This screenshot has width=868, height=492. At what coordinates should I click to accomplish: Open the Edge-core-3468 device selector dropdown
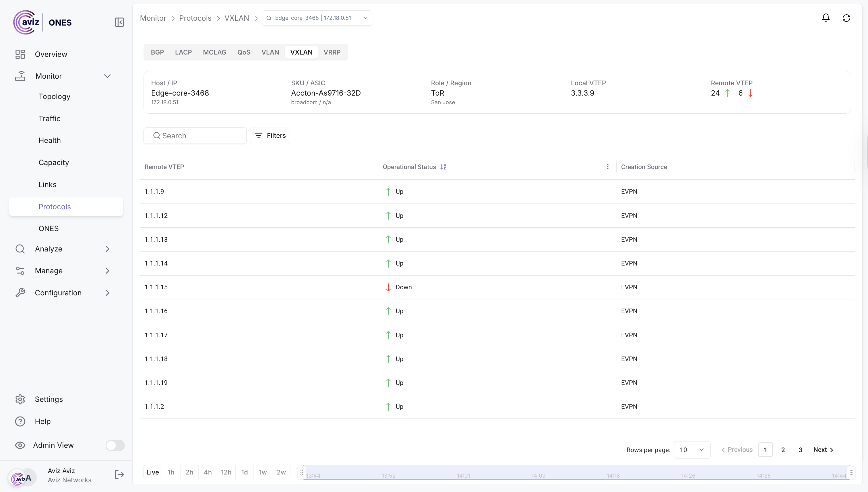[x=317, y=18]
